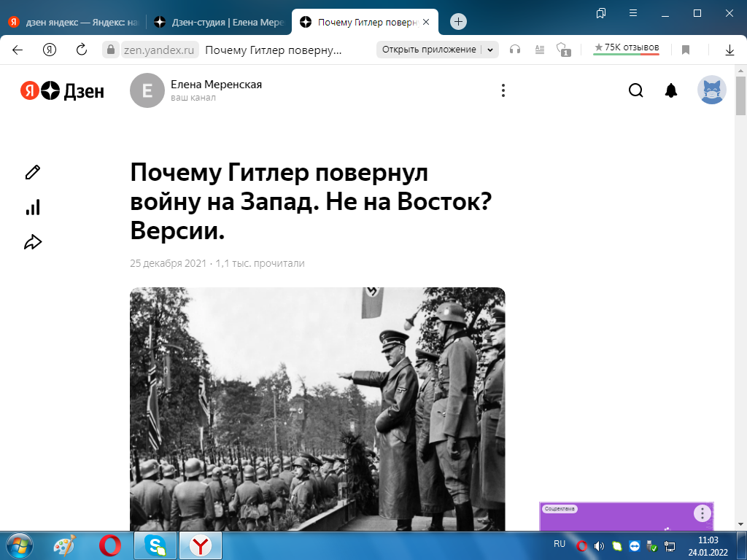Bookmark the page via flag icon
This screenshot has width=747, height=560.
686,50
